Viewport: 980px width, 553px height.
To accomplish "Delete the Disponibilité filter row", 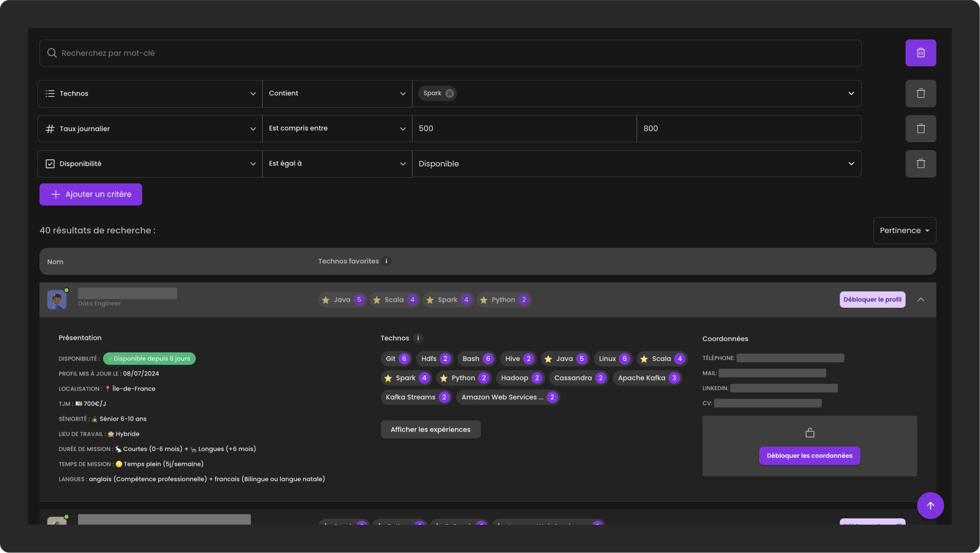I will pyautogui.click(x=921, y=164).
